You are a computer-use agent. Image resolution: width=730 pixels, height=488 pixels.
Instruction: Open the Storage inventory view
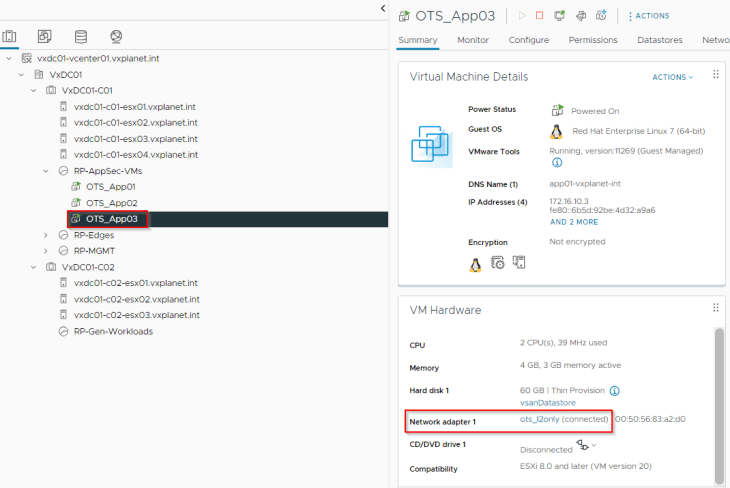pyautogui.click(x=81, y=36)
